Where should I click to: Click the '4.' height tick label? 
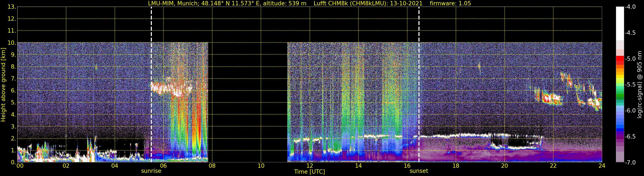click(13, 114)
